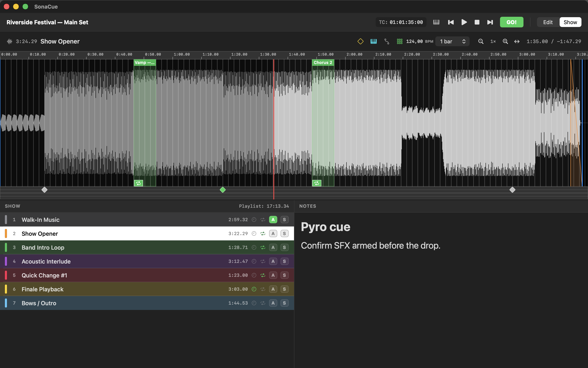Select the green diamond marker on the timeline

[x=223, y=190]
